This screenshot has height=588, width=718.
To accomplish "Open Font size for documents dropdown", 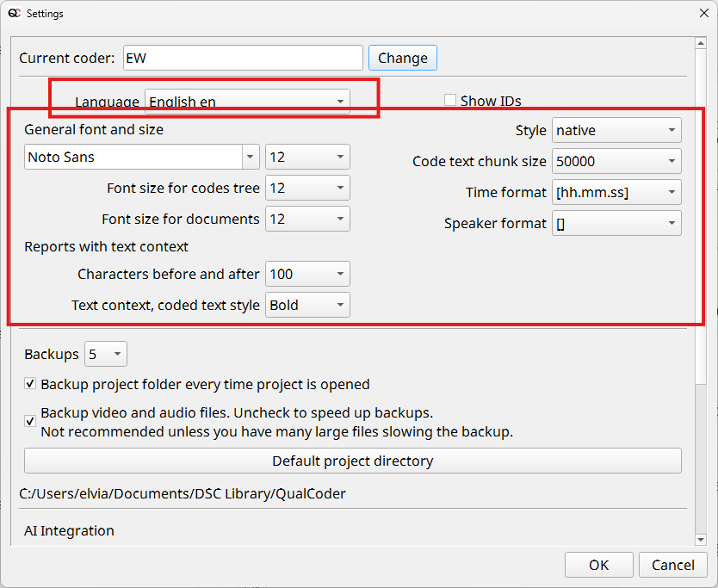I will (x=307, y=219).
